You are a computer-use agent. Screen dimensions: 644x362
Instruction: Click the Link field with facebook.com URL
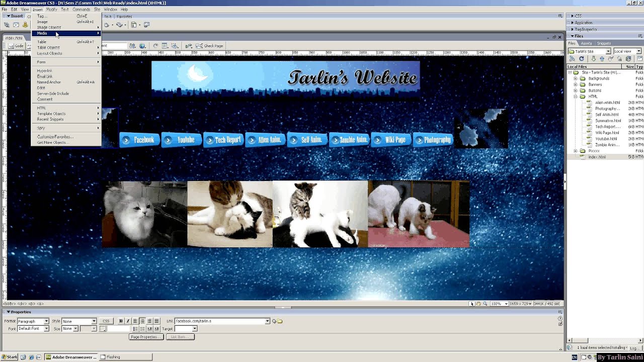click(x=222, y=321)
